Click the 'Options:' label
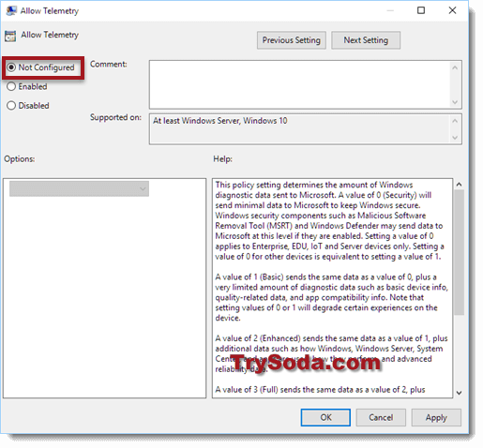 pos(20,159)
